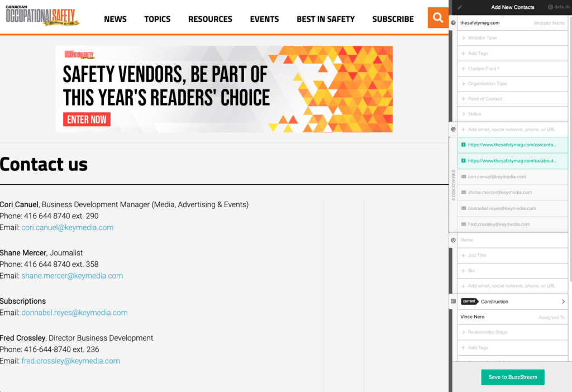The width and height of the screenshot is (572, 392).
Task: Click Save to BuzzStream button
Action: [512, 377]
